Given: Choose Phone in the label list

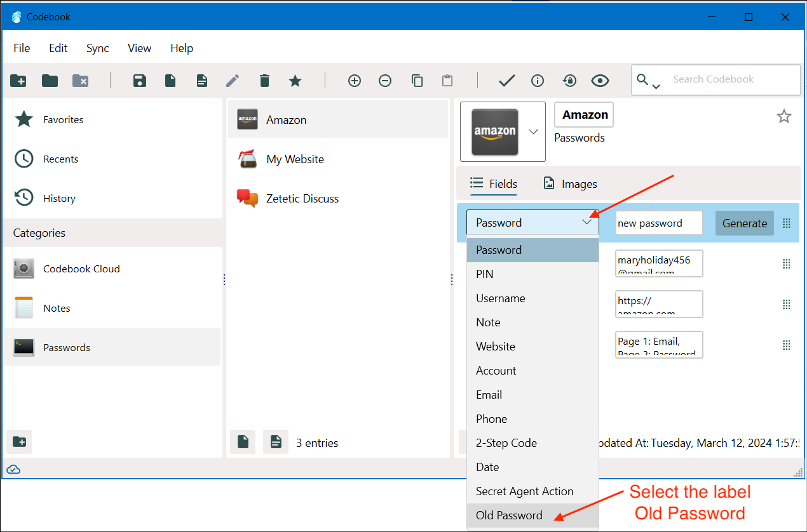Looking at the screenshot, I should pyautogui.click(x=533, y=419).
